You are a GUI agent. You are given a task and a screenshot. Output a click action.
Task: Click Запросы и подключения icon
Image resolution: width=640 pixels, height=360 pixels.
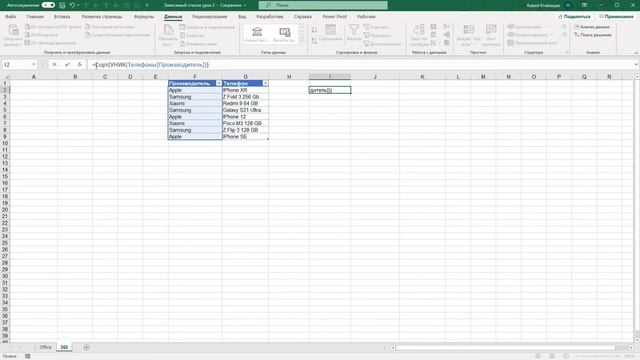pyautogui.click(x=182, y=27)
